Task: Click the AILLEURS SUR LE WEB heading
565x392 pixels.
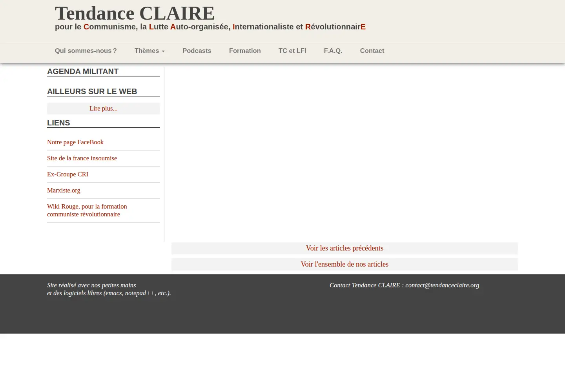Action: (92, 91)
